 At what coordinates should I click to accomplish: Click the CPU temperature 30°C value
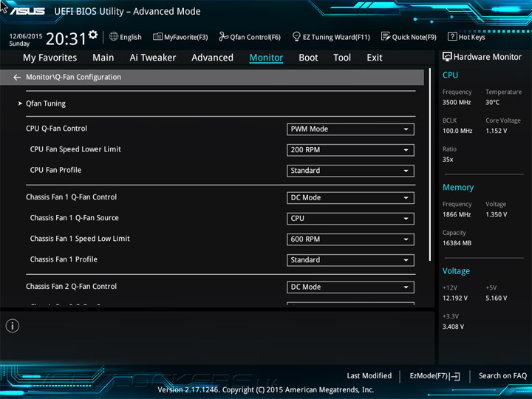[x=492, y=102]
